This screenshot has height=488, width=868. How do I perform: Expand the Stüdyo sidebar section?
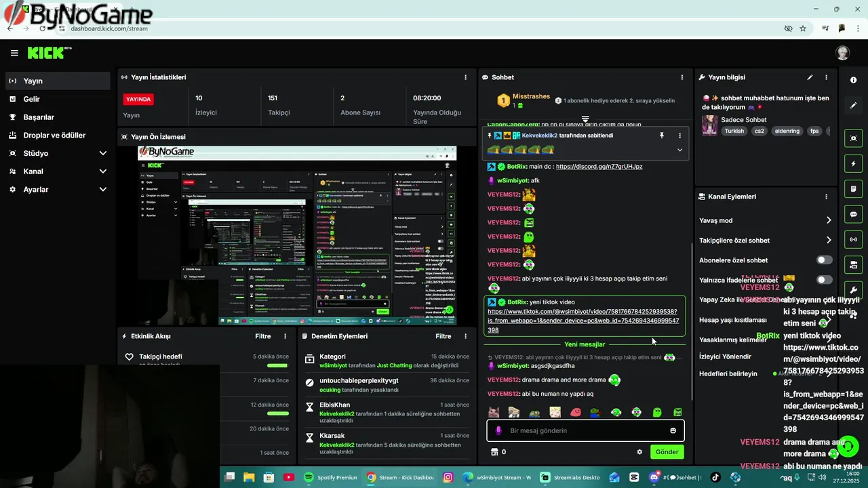103,153
